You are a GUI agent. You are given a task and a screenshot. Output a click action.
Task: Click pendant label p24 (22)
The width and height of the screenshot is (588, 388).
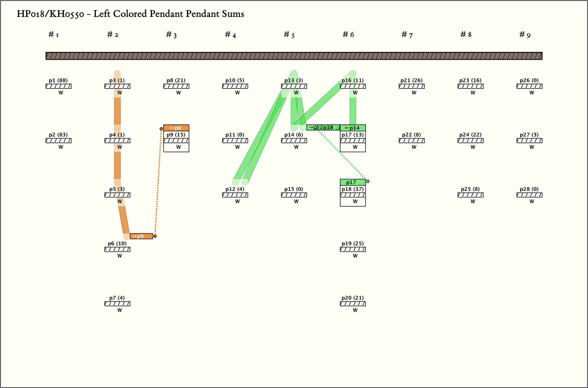(x=470, y=135)
